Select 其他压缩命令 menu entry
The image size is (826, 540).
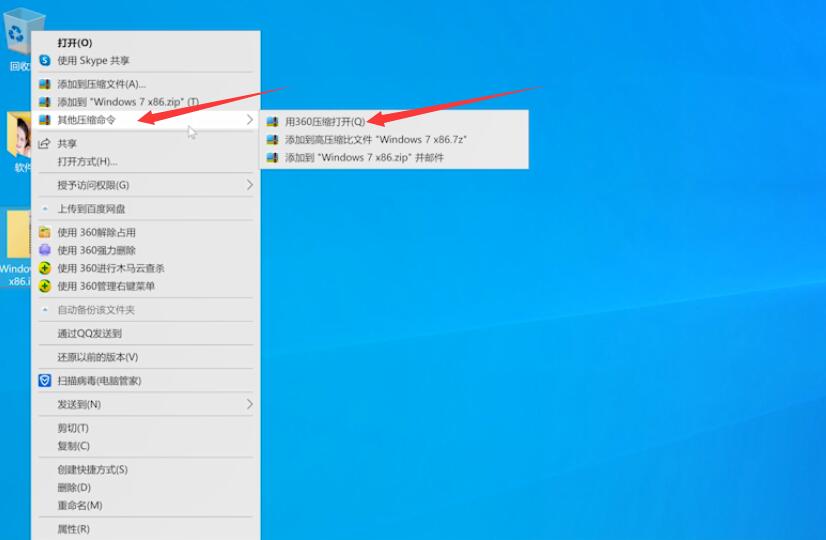145,120
